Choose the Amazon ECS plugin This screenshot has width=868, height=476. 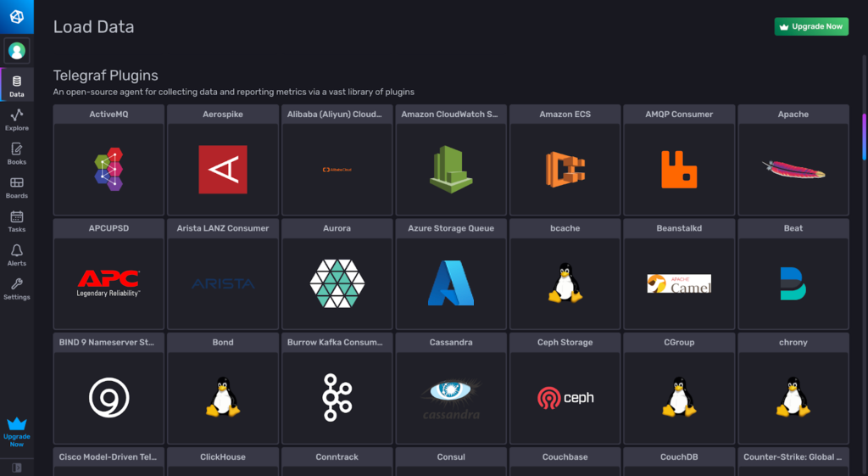(565, 160)
